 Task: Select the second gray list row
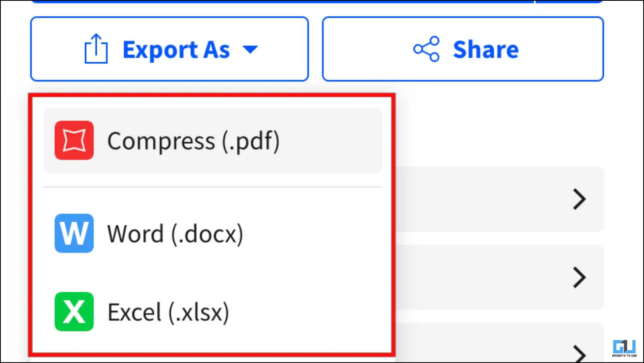tap(499, 277)
